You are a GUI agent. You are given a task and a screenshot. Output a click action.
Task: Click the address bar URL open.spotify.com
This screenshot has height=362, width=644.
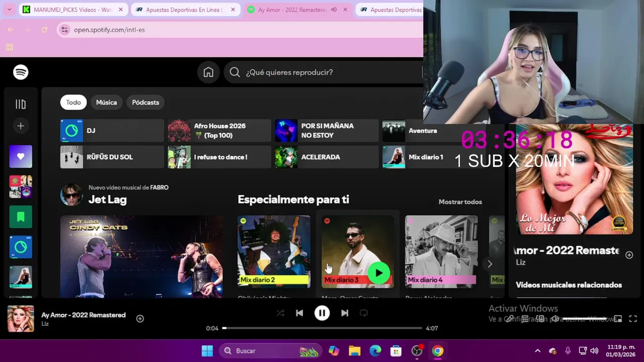tap(109, 30)
